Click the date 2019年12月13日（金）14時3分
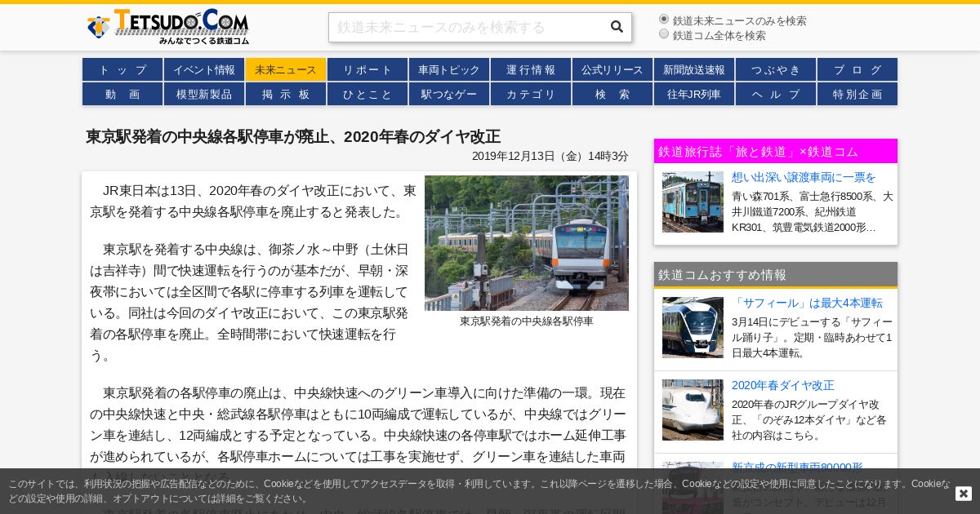980x514 pixels. [550, 156]
